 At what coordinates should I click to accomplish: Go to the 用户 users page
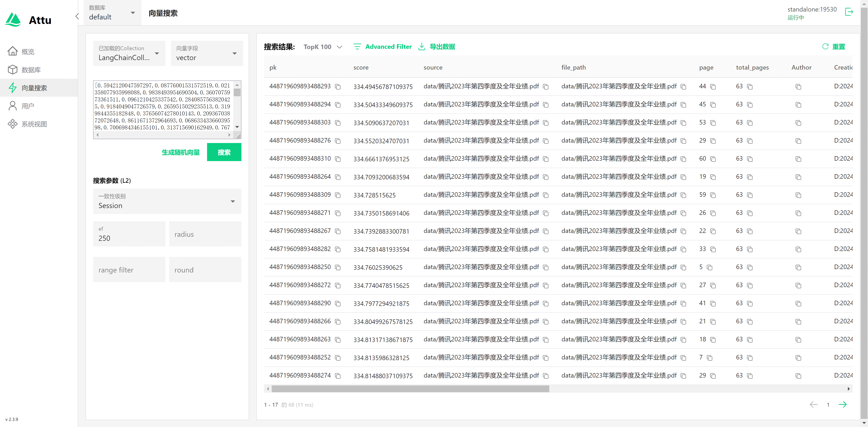point(39,106)
